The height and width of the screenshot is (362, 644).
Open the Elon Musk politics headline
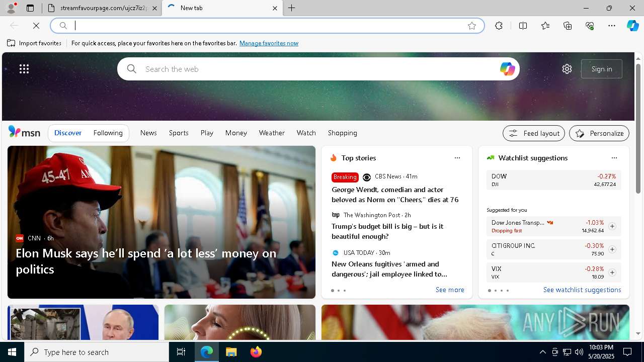[x=146, y=261]
